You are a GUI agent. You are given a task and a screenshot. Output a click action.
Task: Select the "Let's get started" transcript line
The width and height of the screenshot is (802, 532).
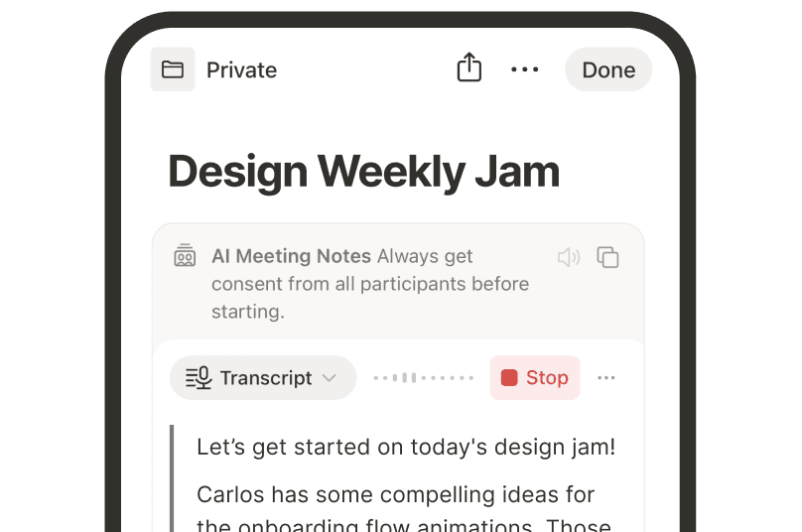pyautogui.click(x=406, y=447)
